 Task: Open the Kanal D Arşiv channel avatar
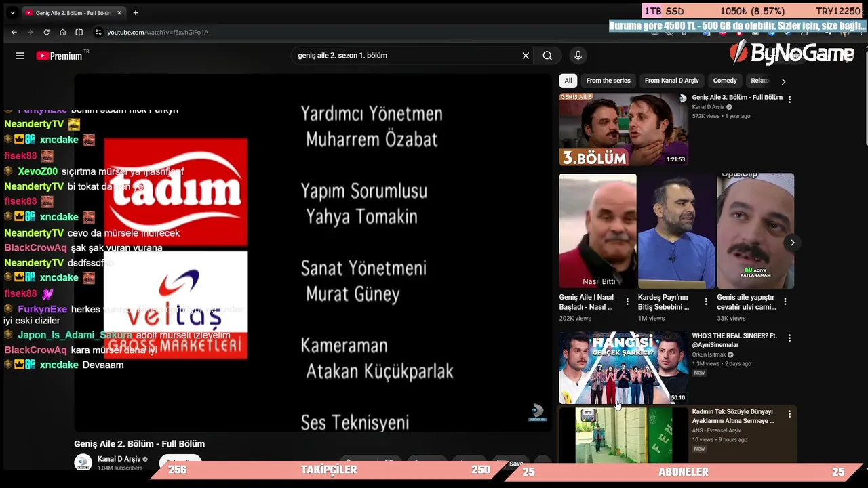pos(83,462)
